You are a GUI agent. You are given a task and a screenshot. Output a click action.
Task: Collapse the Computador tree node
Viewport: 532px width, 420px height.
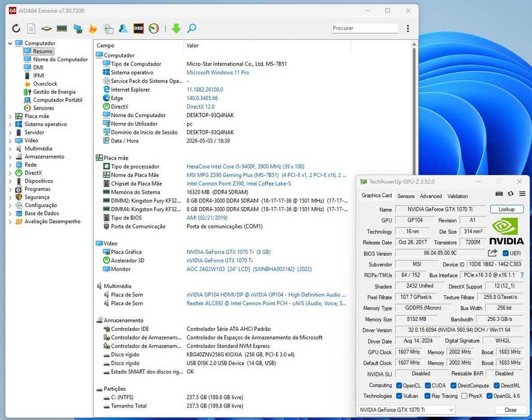[x=10, y=43]
